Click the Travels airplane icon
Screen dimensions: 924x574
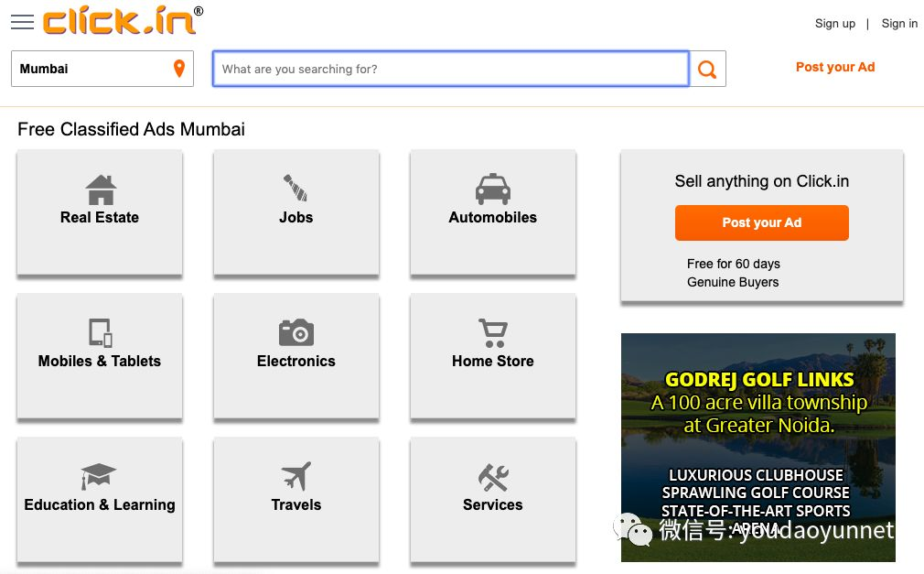(x=295, y=476)
